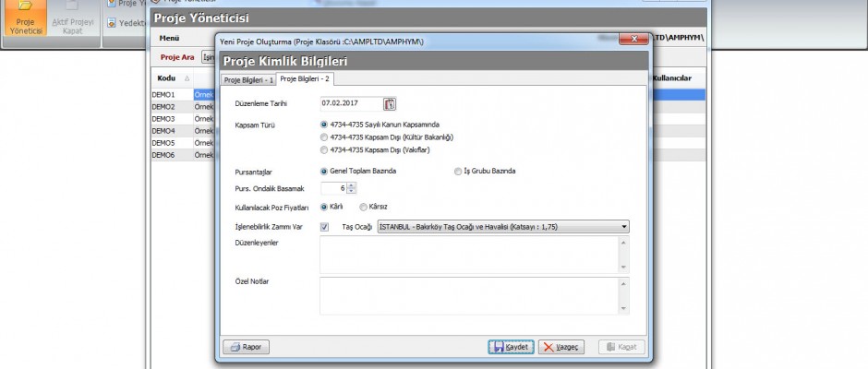Viewport: 868px width, 369px height.
Task: Cancel the dialog with Vazgeç
Action: [x=562, y=347]
